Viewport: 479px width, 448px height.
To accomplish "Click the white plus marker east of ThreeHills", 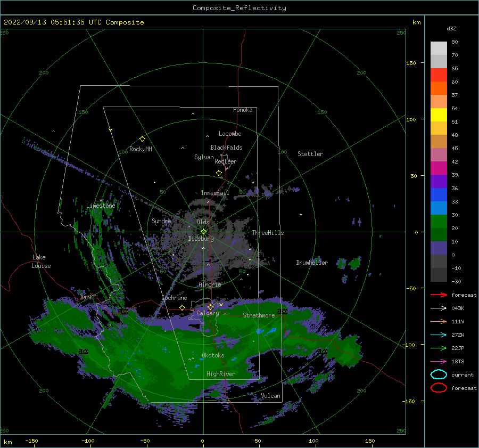I will pyautogui.click(x=301, y=214).
